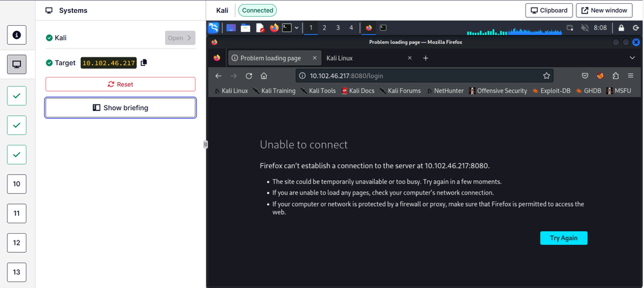Click the Show briefing button
Screen dimensions: 644x288
coord(121,108)
